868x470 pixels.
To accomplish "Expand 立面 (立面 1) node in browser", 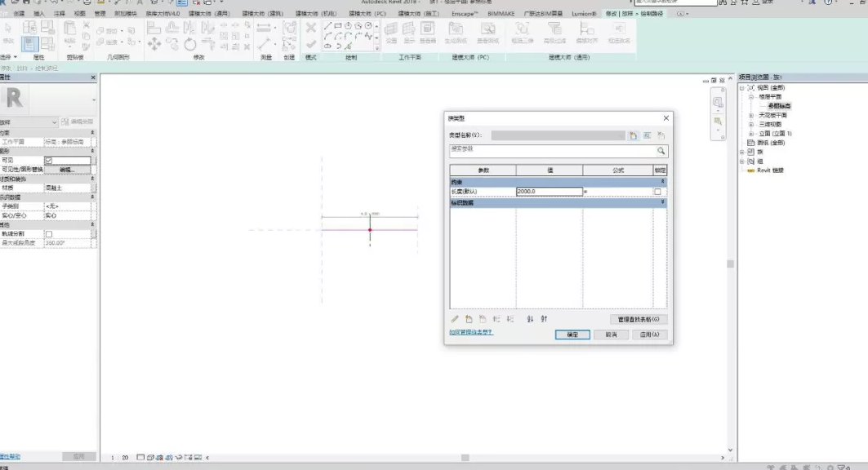I will coord(751,134).
